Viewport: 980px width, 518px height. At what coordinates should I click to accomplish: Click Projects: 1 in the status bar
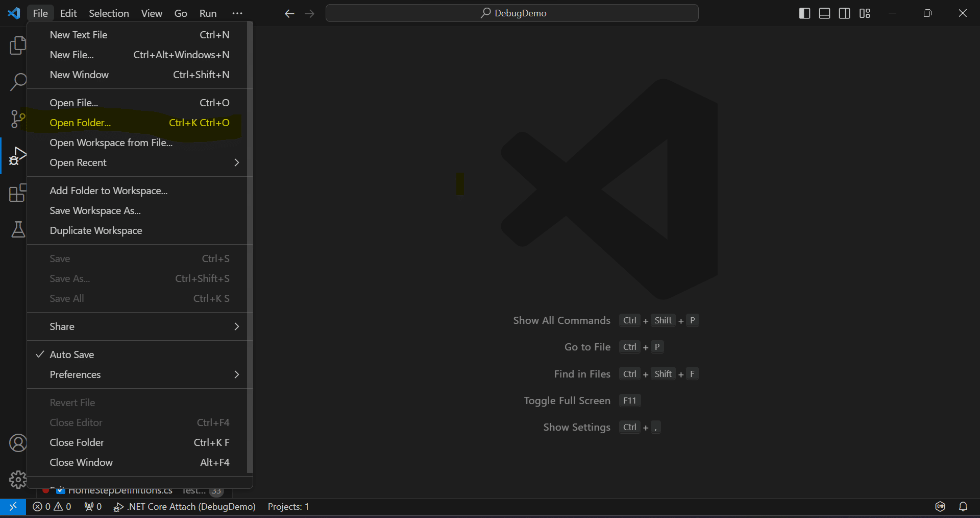(x=288, y=506)
